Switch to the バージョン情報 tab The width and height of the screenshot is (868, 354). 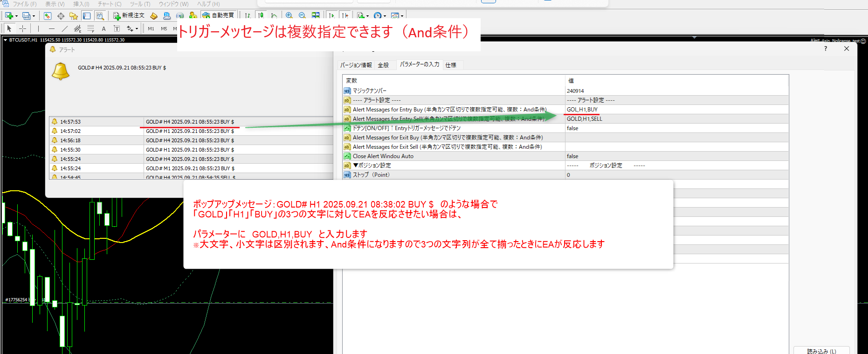click(x=356, y=65)
